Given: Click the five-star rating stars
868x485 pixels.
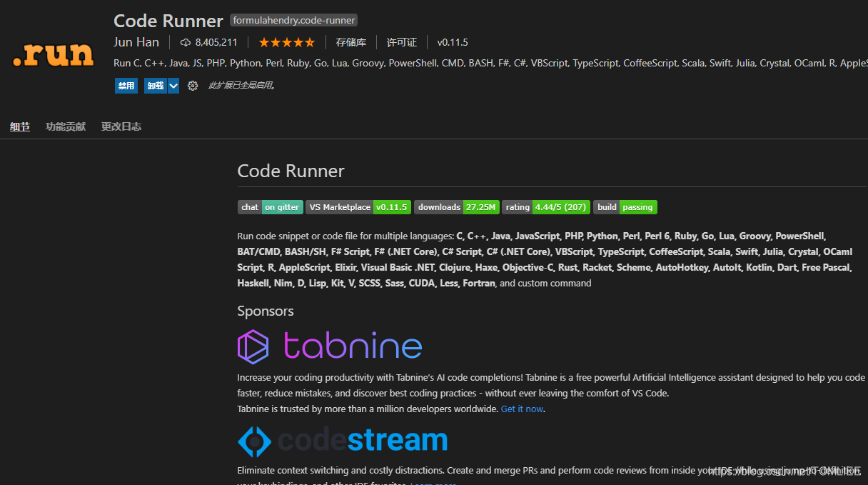Looking at the screenshot, I should point(286,42).
